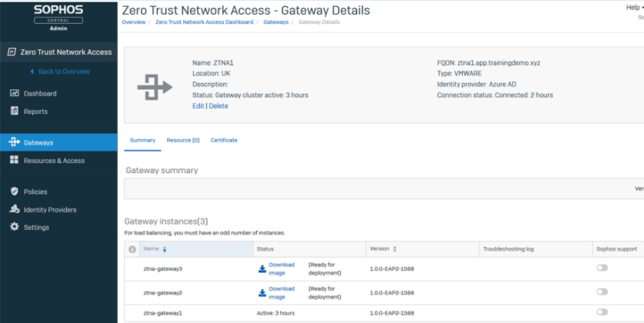
Task: Click the Settings gear icon
Action: click(15, 227)
